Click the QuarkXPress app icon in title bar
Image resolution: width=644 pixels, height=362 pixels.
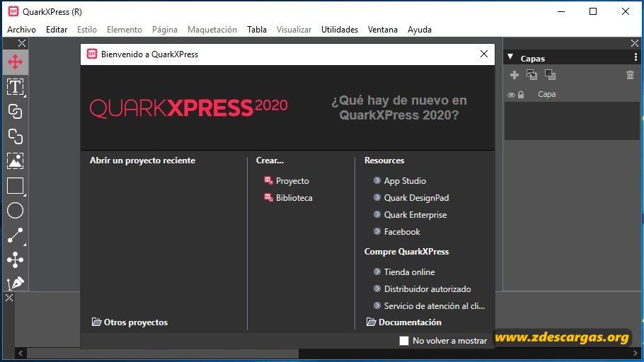click(13, 11)
